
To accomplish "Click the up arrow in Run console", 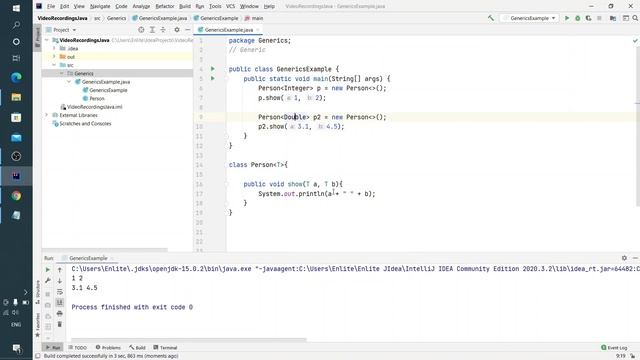I will (60, 270).
